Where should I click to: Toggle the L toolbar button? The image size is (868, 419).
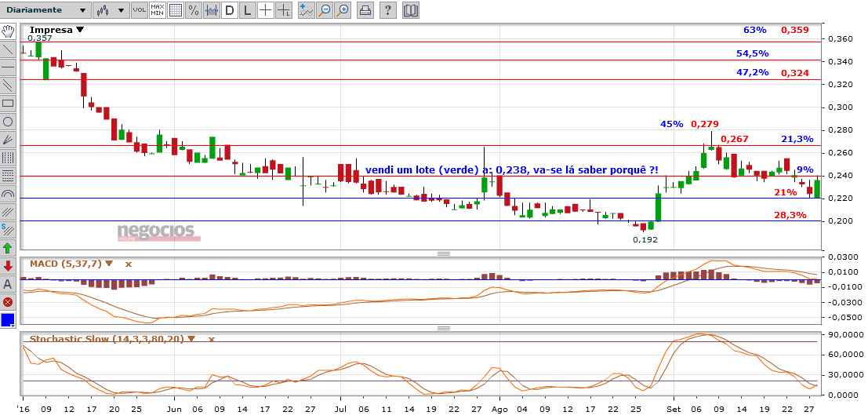click(x=248, y=10)
